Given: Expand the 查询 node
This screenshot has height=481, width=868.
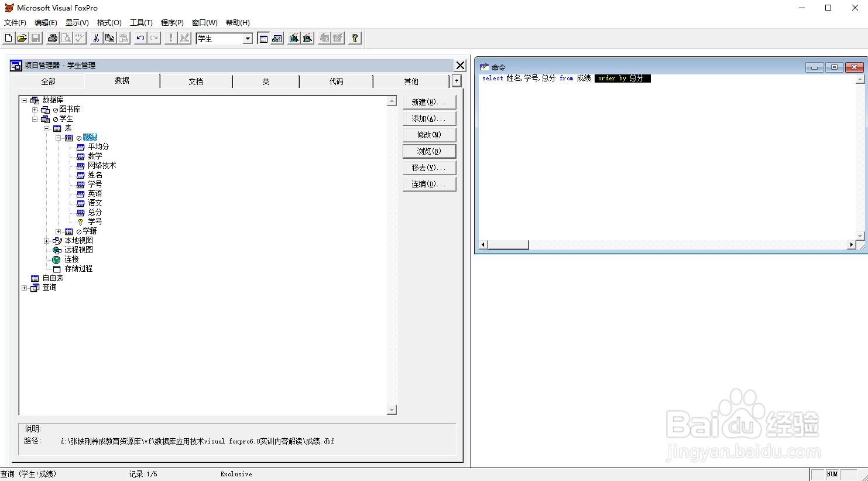Looking at the screenshot, I should [25, 288].
